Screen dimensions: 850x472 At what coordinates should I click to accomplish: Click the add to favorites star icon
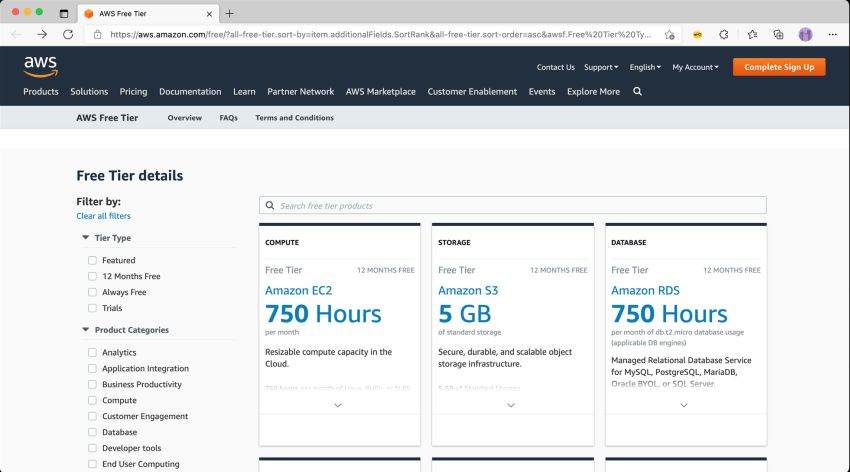[x=669, y=34]
